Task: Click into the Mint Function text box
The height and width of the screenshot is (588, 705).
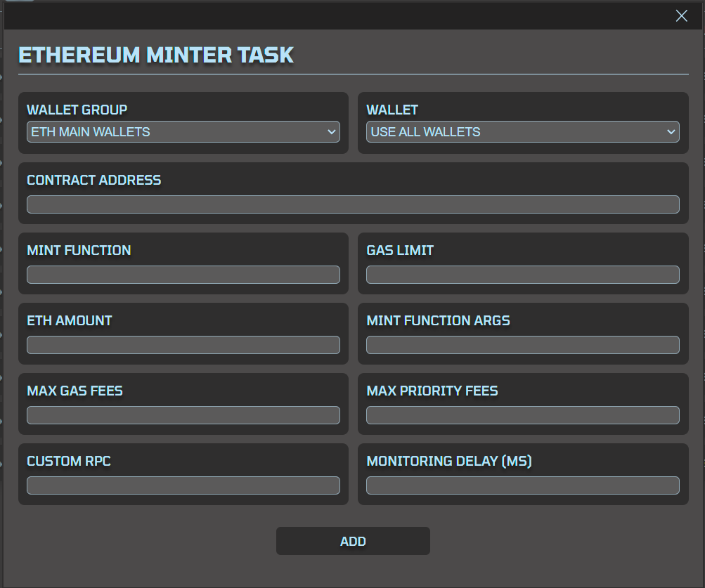Action: click(x=183, y=275)
